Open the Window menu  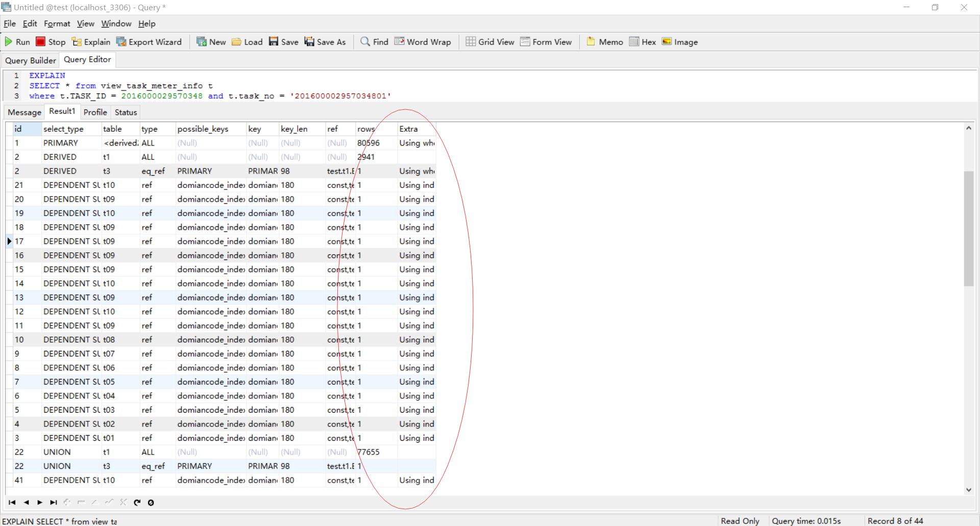point(116,23)
